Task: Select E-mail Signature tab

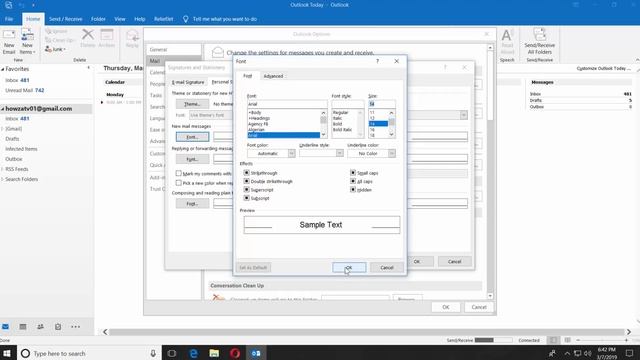Action: 188,82
